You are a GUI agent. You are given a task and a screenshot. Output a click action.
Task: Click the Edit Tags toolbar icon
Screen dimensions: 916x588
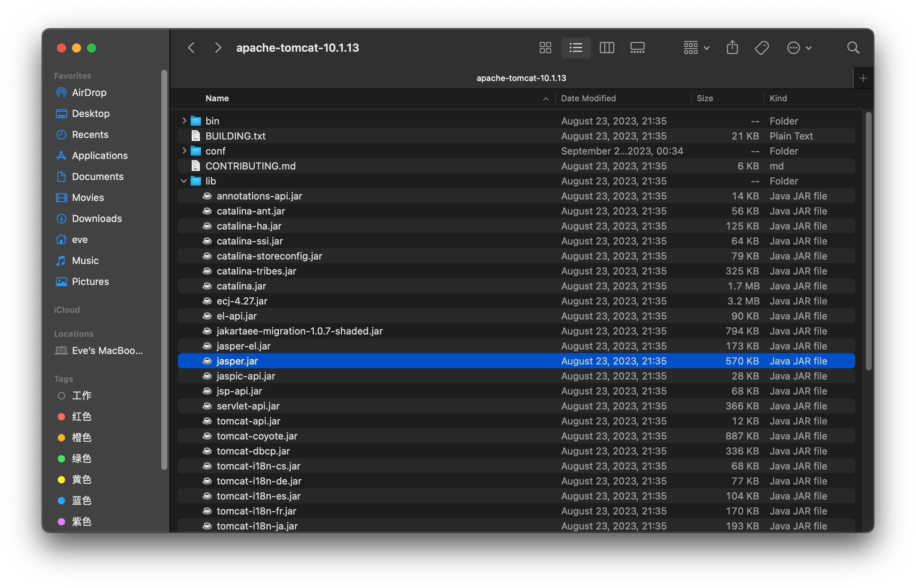pyautogui.click(x=761, y=47)
